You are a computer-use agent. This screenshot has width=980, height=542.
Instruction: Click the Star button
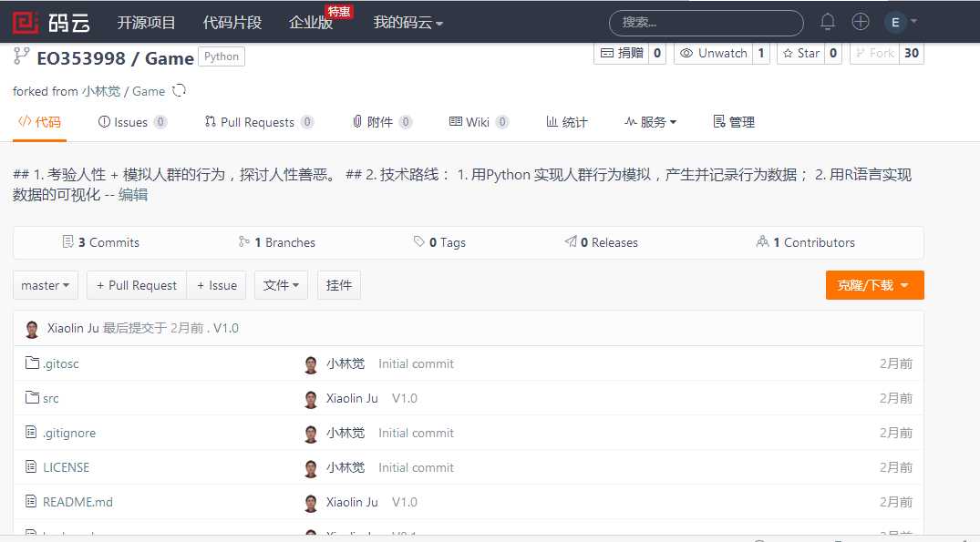800,53
